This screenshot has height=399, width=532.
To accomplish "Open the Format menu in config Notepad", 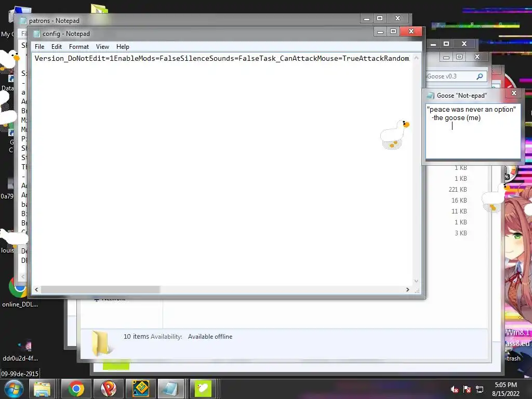I will (79, 46).
